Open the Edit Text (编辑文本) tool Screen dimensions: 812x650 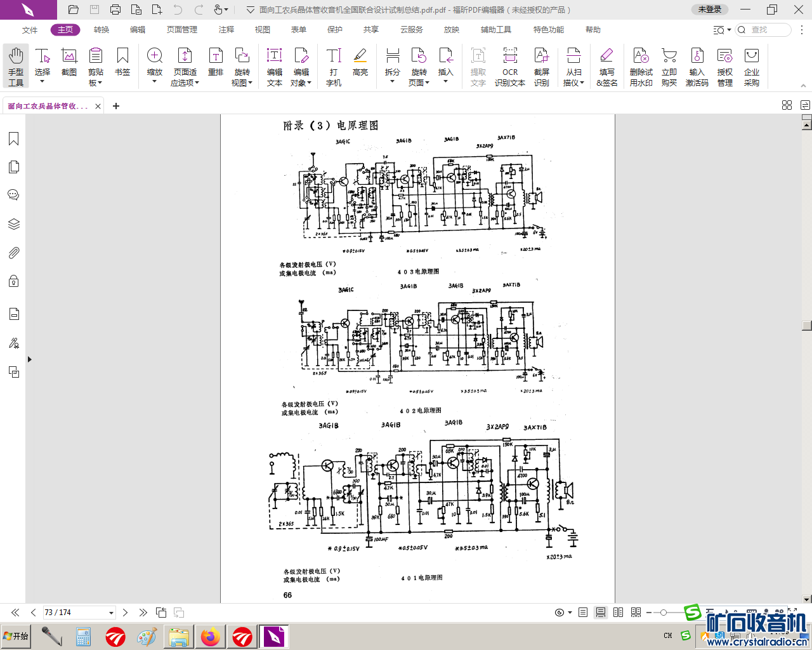(x=275, y=66)
